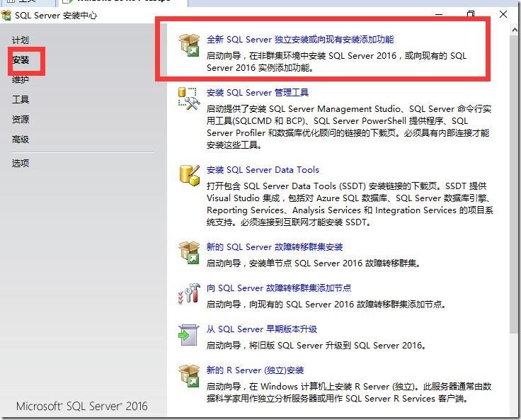Go to the 资源 section
521x420 pixels.
pos(21,120)
